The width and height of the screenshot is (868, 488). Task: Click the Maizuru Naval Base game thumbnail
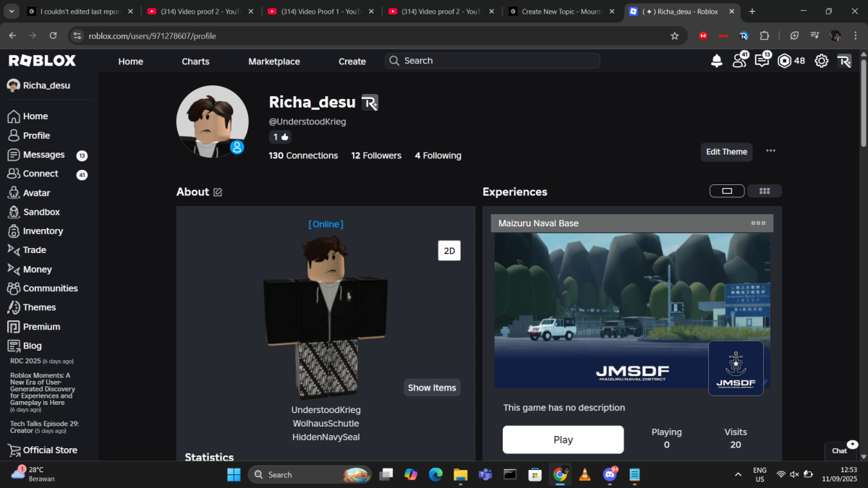coord(632,310)
